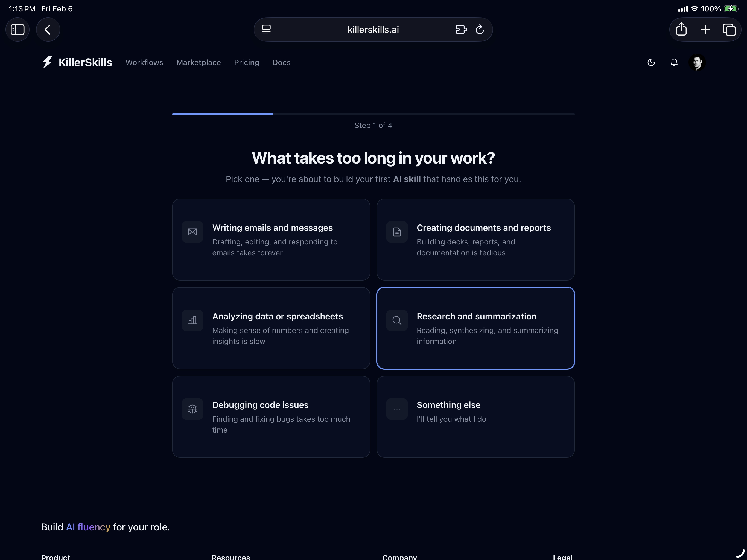This screenshot has width=747, height=560.
Task: Open Pricing from the navigation
Action: pos(247,63)
